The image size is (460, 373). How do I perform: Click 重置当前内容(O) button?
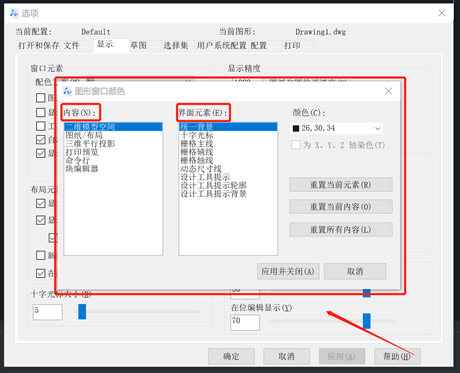click(341, 207)
